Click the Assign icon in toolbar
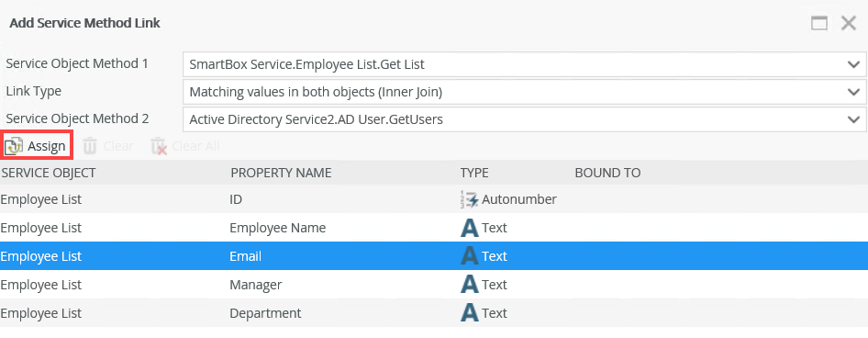Screen dimensions: 868x338 click(14, 146)
